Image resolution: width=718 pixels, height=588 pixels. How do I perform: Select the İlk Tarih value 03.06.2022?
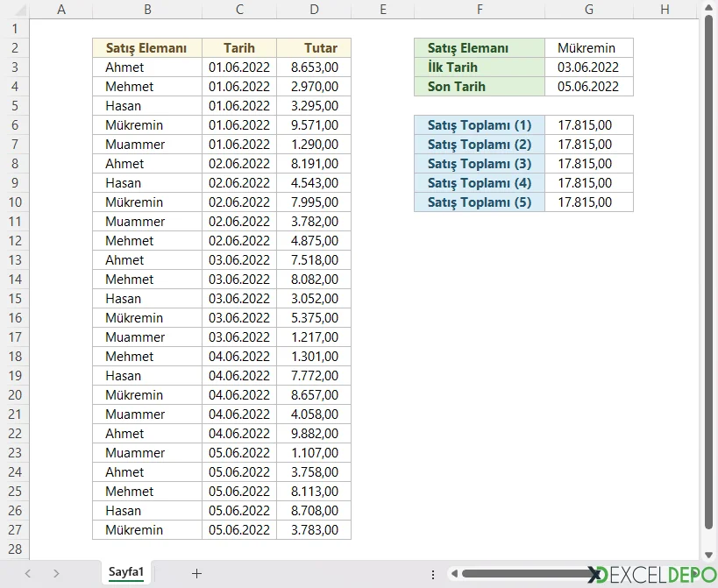click(588, 67)
